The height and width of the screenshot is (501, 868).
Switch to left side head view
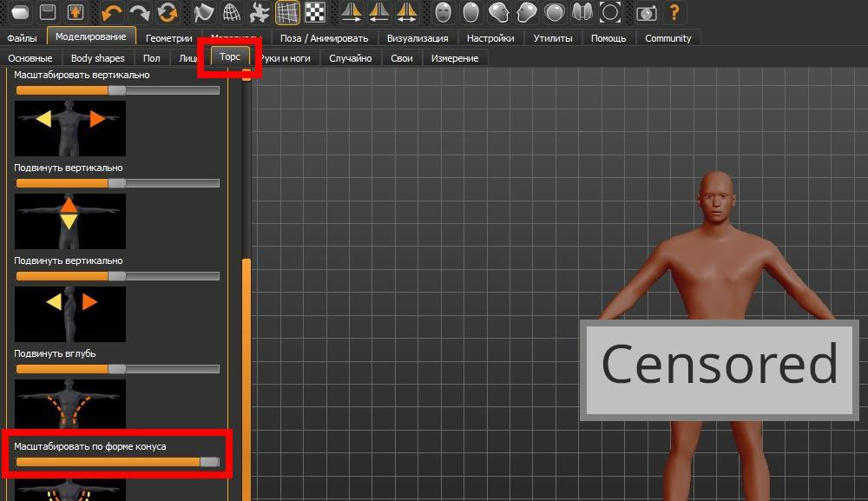click(x=499, y=12)
